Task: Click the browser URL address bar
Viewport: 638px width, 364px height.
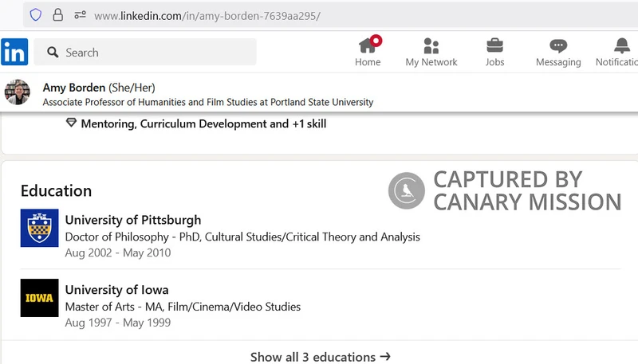Action: coord(330,15)
